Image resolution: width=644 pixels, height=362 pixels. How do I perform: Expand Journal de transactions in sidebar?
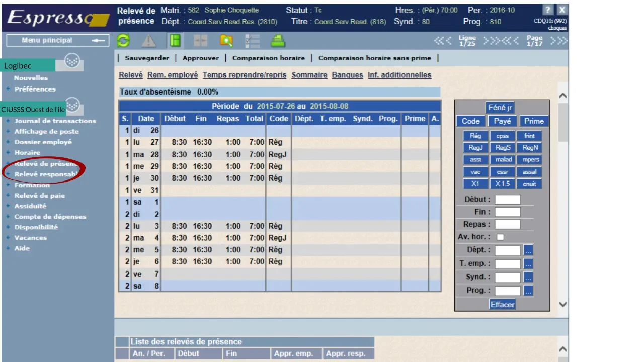[54, 121]
